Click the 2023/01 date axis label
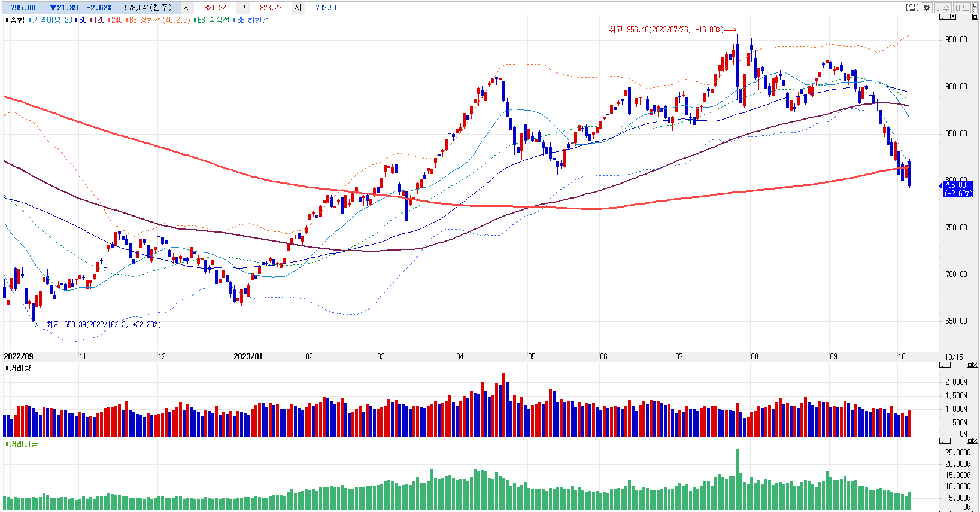 [x=248, y=356]
